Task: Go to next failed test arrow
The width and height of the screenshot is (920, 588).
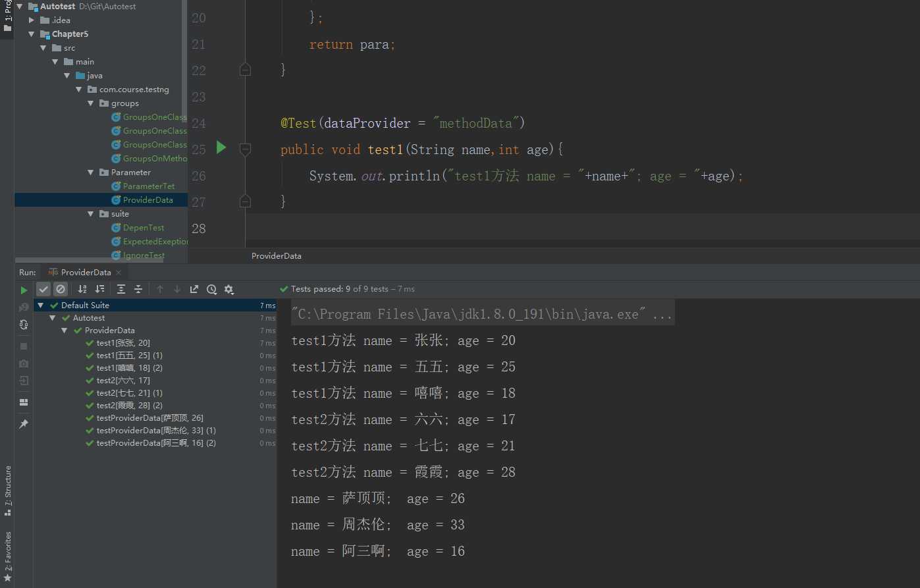Action: [177, 289]
